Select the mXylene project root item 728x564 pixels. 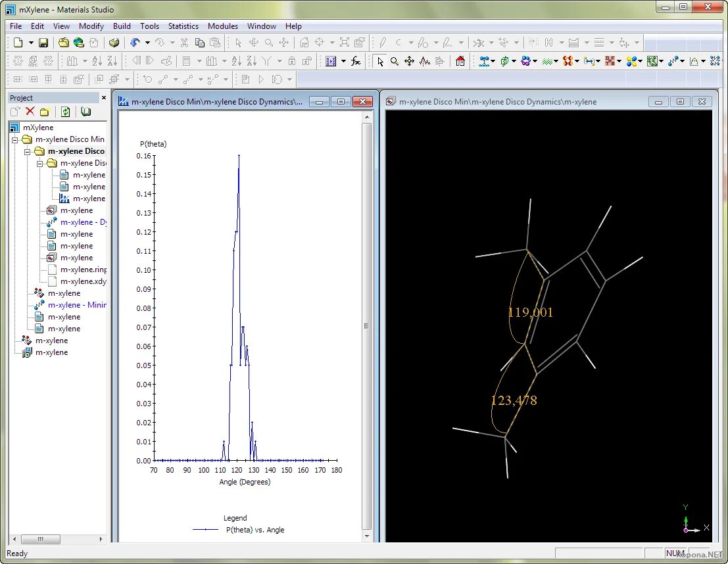tap(38, 128)
